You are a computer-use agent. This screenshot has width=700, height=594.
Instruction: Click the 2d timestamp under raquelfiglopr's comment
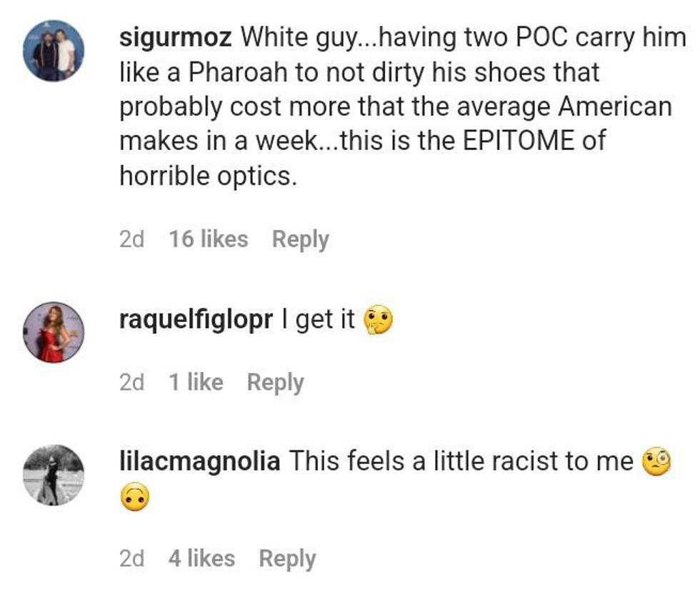click(x=131, y=382)
